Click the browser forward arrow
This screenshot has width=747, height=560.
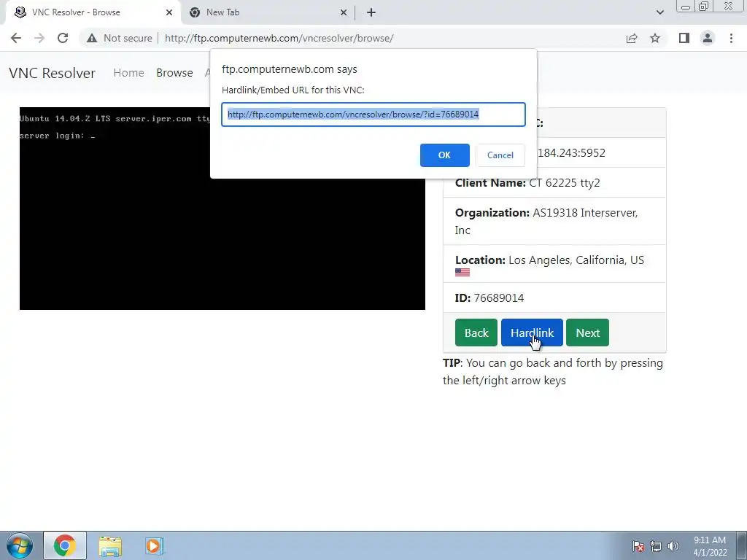39,38
